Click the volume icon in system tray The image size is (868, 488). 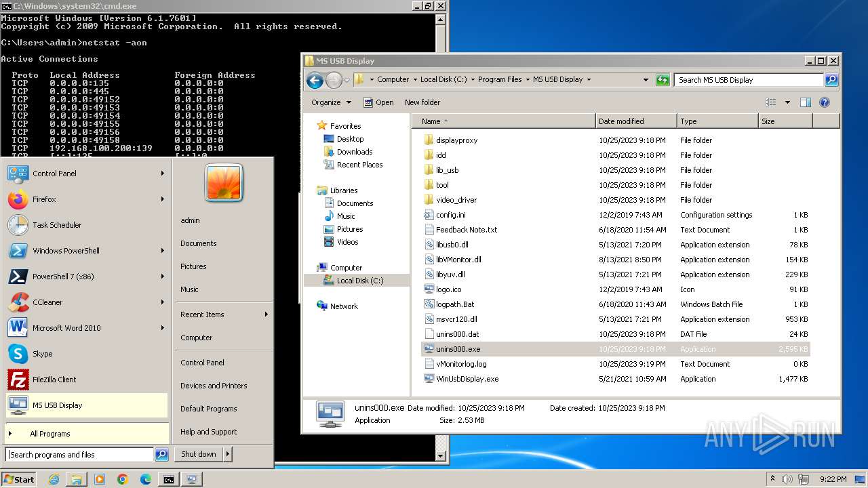[787, 479]
